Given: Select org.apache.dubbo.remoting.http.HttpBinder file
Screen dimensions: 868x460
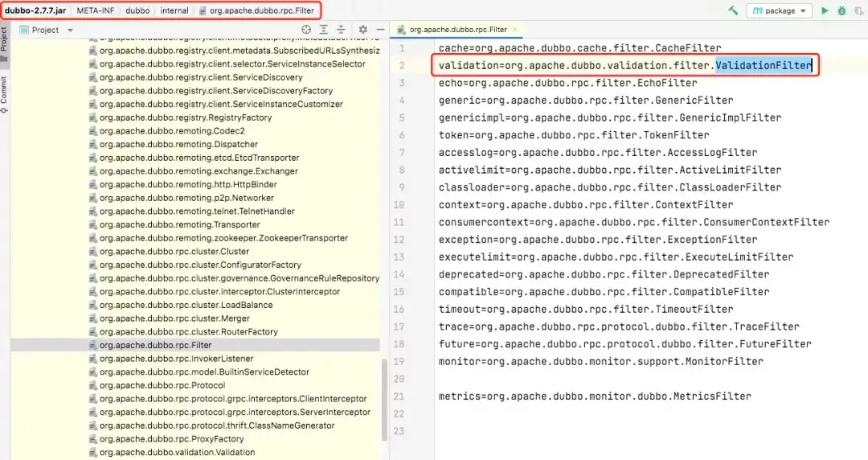Looking at the screenshot, I should point(188,184).
